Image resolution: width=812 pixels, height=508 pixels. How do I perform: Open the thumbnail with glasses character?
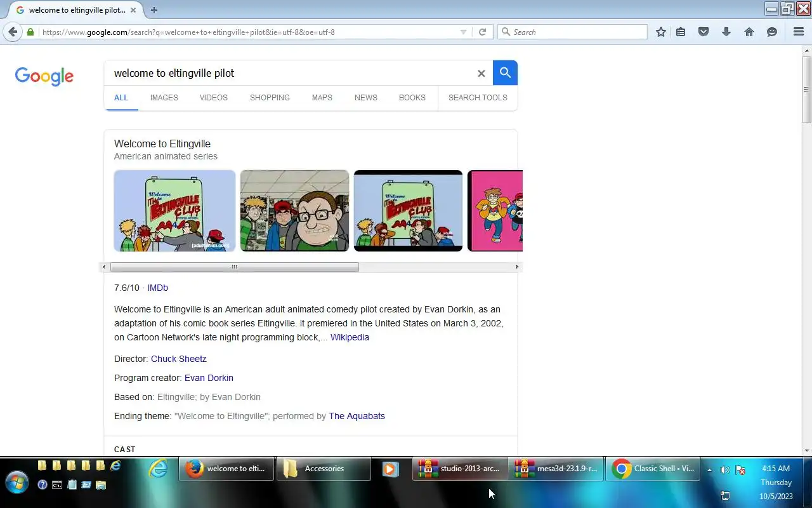(x=294, y=211)
